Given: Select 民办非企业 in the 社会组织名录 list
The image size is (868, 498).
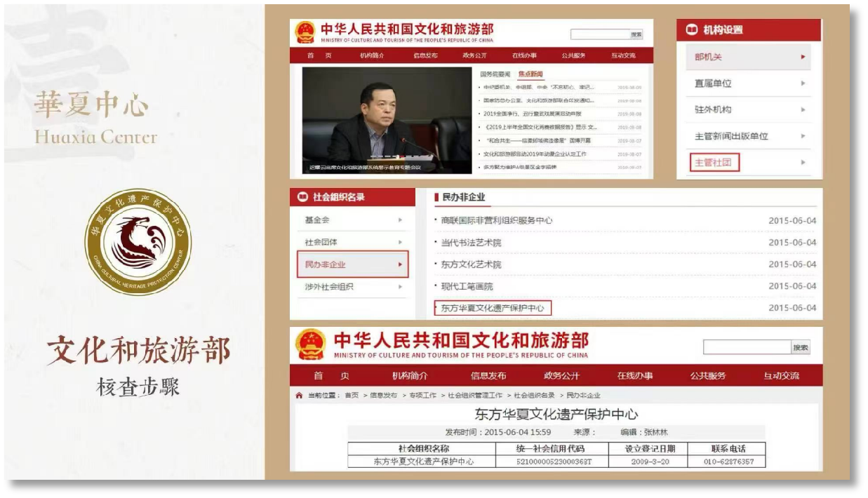Looking at the screenshot, I should click(352, 264).
